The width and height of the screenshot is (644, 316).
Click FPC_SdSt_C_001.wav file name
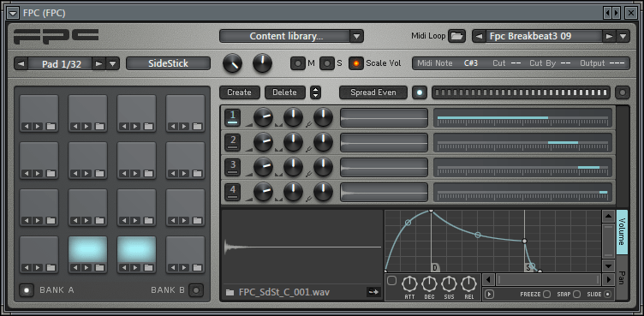tap(284, 293)
